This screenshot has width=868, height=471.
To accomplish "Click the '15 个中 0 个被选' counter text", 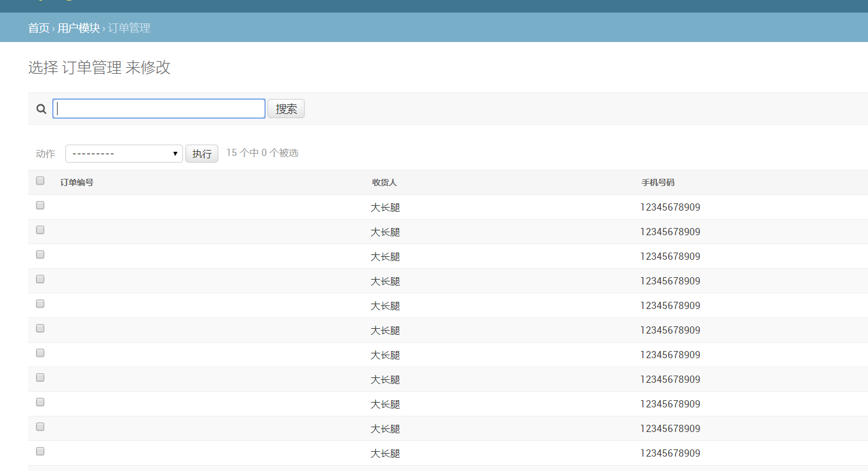I will click(x=262, y=153).
